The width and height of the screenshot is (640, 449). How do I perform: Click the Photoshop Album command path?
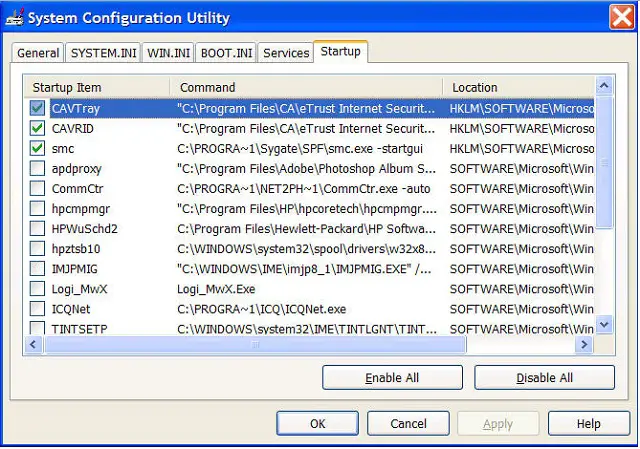coord(307,169)
